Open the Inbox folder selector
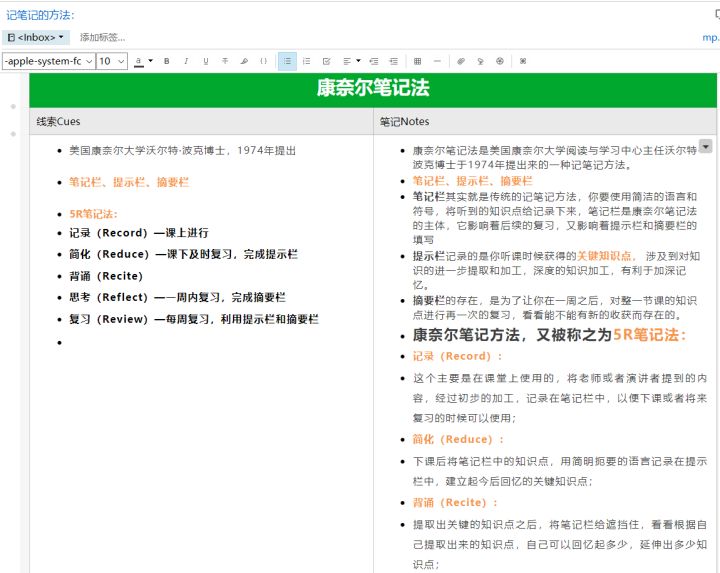 (x=36, y=38)
